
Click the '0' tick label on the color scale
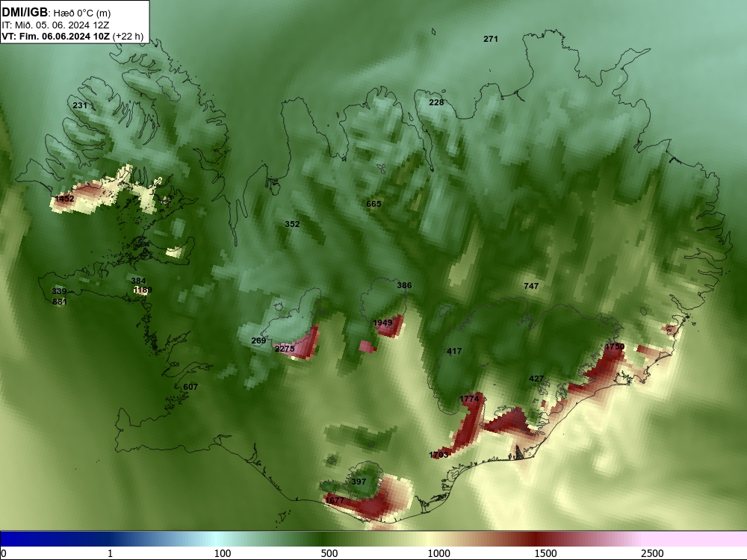[4, 553]
